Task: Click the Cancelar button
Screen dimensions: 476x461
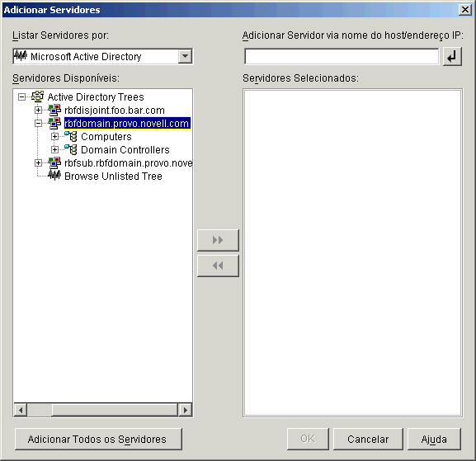Action: pyautogui.click(x=368, y=439)
